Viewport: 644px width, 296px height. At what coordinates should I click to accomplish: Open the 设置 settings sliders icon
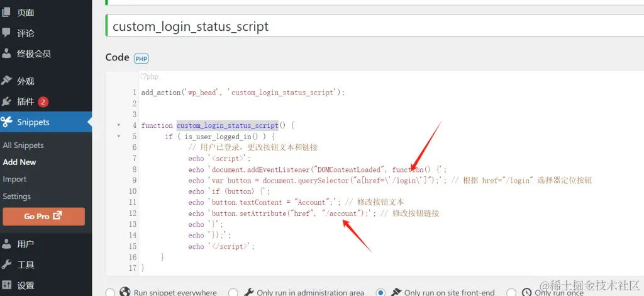coord(6,285)
